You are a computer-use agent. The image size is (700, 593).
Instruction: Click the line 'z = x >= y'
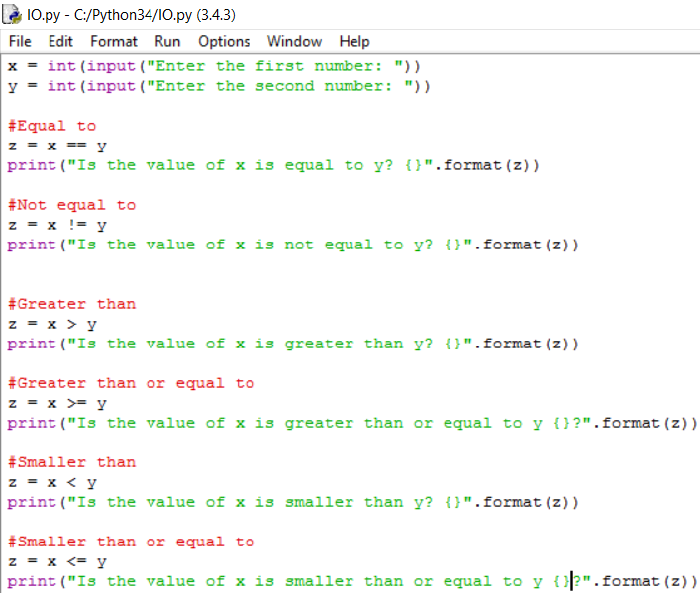[x=57, y=403]
